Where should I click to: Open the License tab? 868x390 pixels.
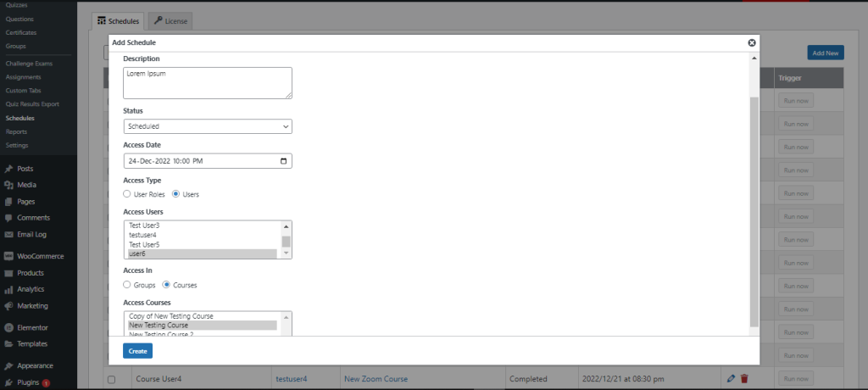[170, 21]
